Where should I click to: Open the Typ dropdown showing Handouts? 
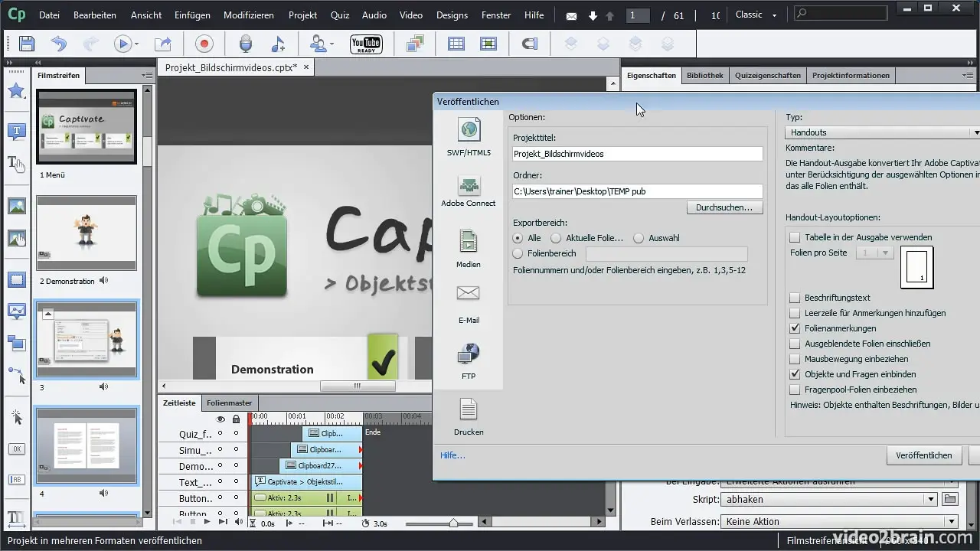[883, 132]
